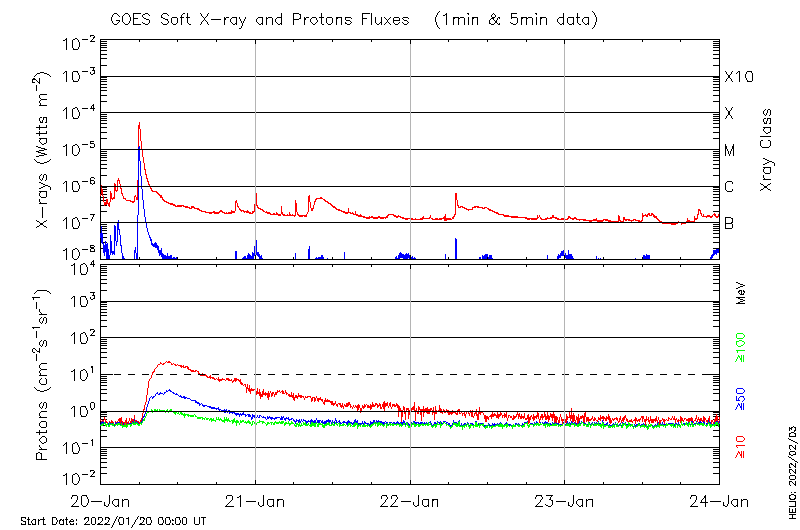Click the vertical 'Xray Class' axis title
The height and width of the screenshot is (530, 800).
click(x=767, y=150)
